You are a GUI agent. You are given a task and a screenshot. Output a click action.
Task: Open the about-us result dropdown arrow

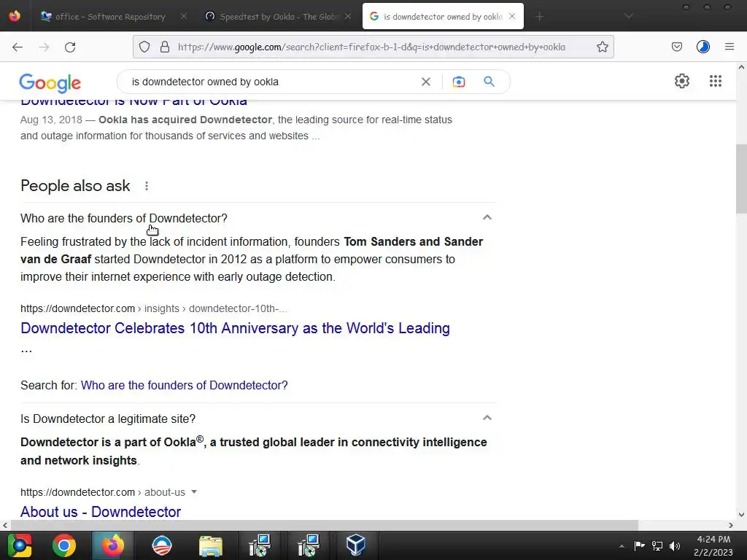tap(194, 492)
